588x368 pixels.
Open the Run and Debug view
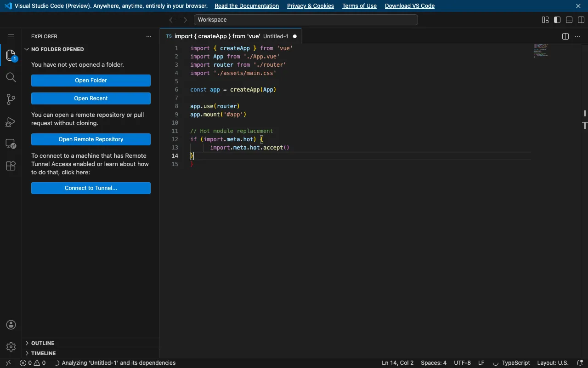(x=11, y=122)
